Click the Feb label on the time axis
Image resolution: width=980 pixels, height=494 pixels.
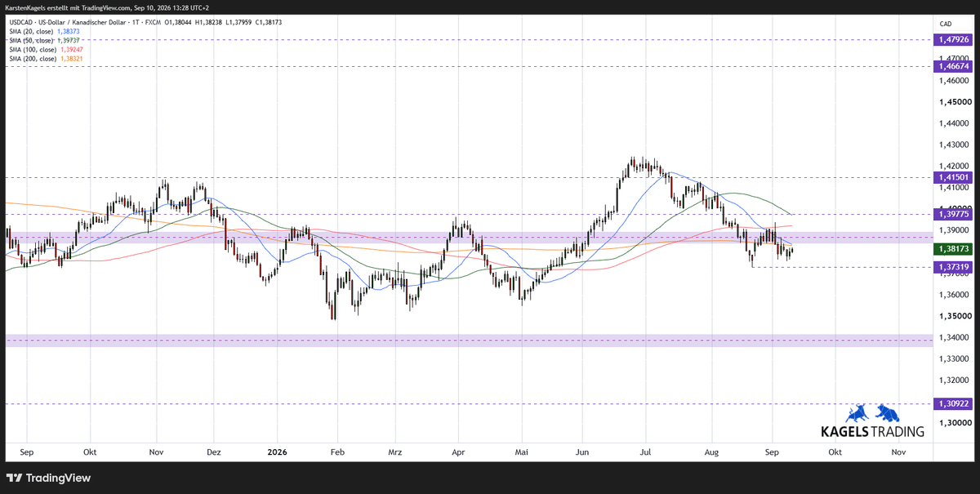[x=336, y=452]
